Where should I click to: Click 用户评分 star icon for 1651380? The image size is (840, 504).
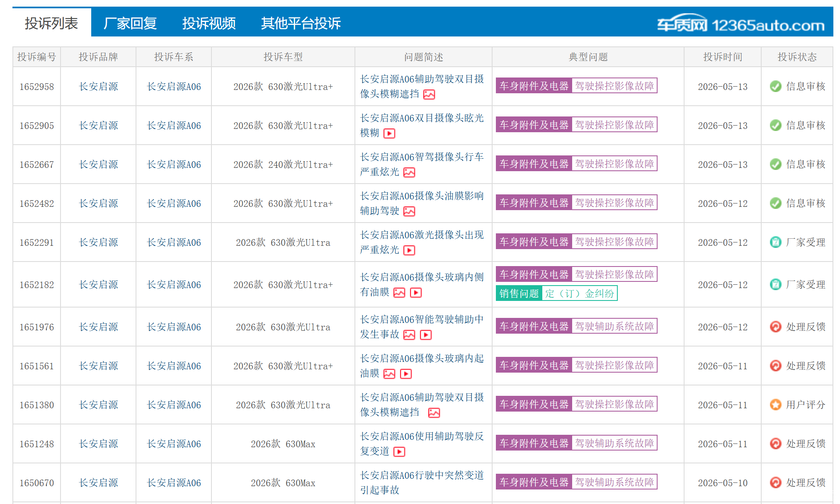pyautogui.click(x=775, y=405)
